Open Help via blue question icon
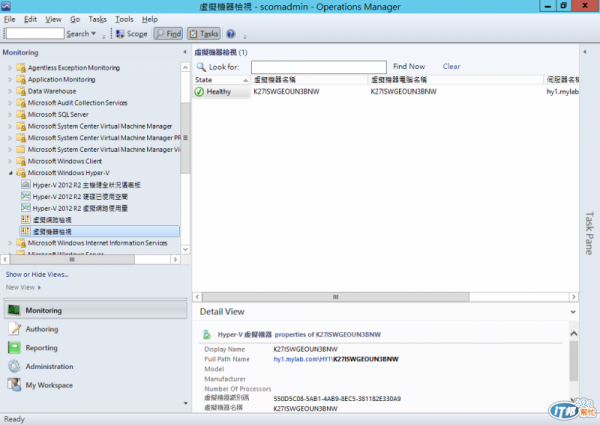This screenshot has width=600, height=425. click(230, 34)
